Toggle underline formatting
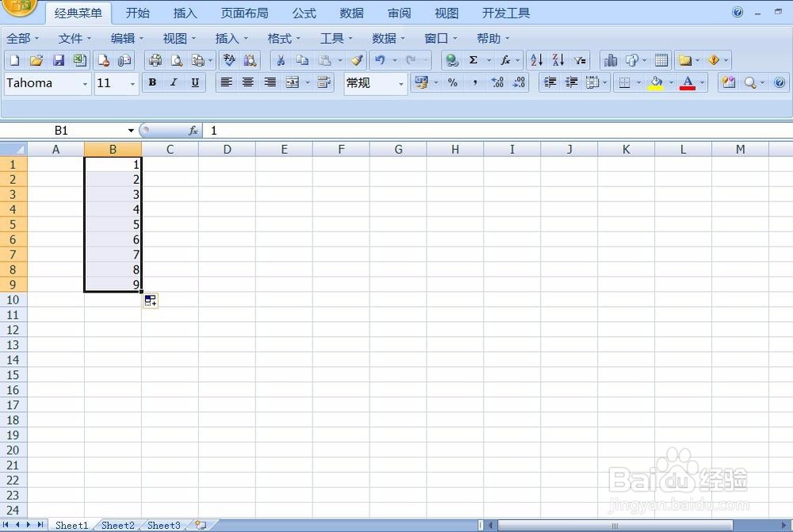Screen dimensions: 793x532 195,82
